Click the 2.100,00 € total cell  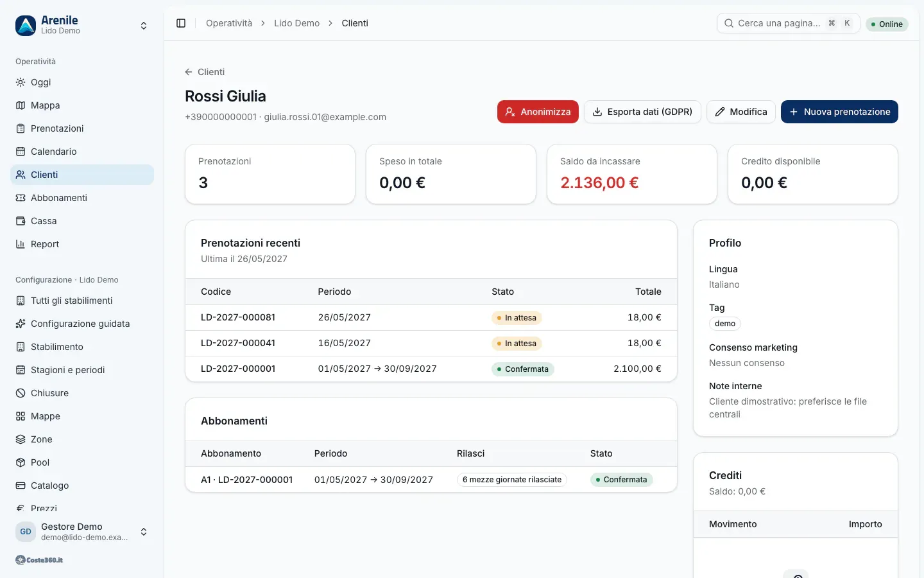(x=637, y=369)
